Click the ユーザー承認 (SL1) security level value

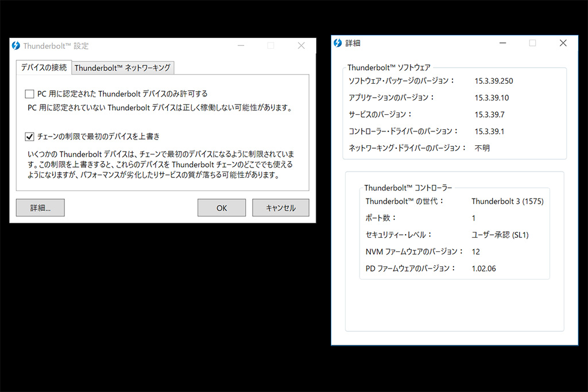click(x=500, y=235)
